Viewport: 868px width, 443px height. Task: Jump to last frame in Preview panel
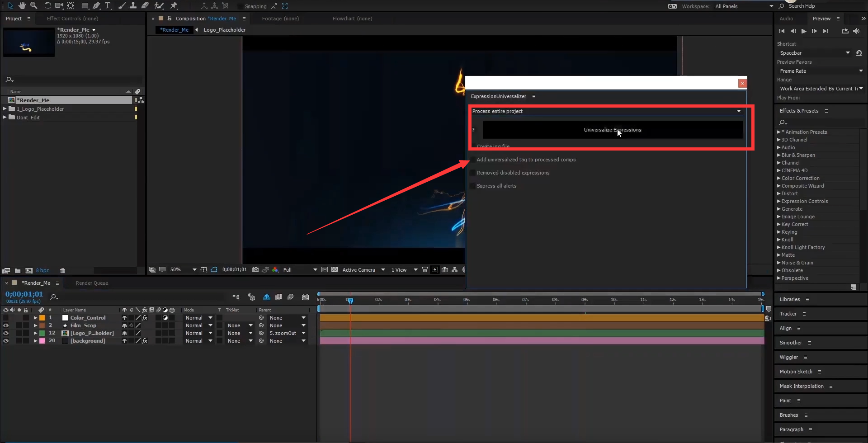pos(826,31)
